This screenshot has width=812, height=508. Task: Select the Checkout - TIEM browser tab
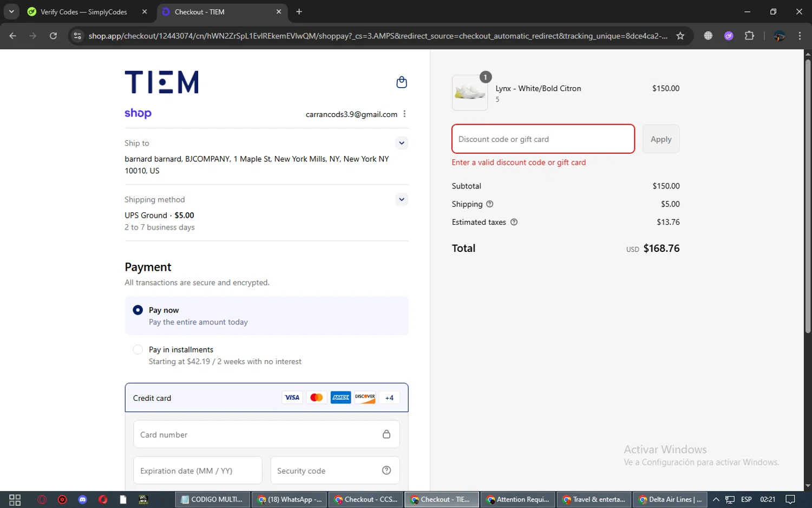click(x=222, y=12)
